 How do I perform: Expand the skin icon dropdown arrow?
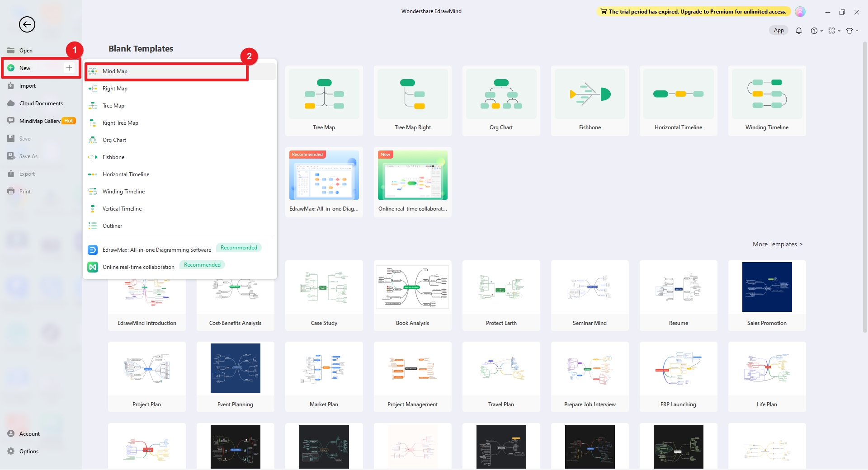857,31
